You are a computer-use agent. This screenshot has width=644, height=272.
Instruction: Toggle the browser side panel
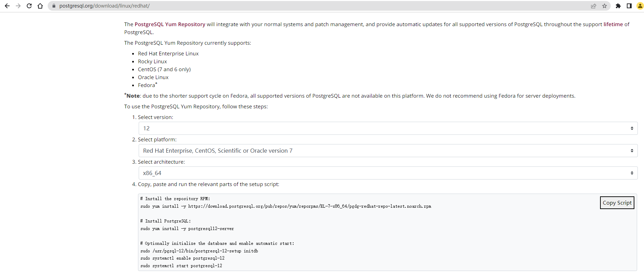coord(629,6)
